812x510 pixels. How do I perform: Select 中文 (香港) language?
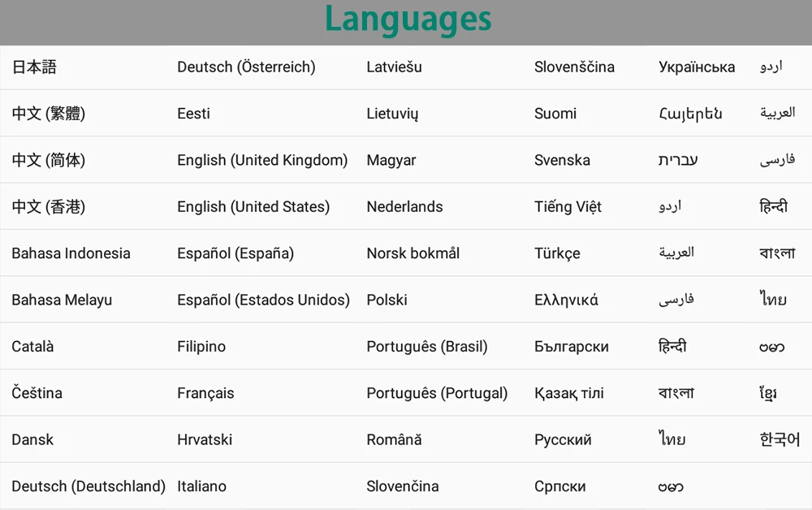coord(49,207)
